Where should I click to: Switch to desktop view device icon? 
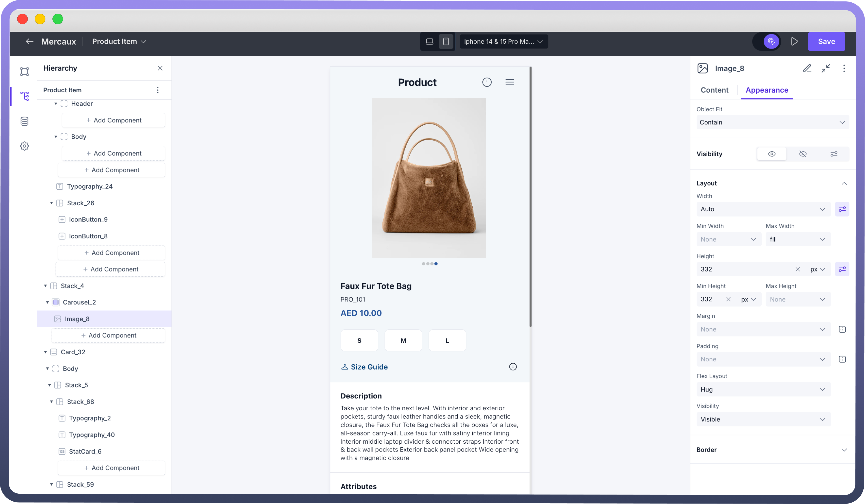point(429,41)
